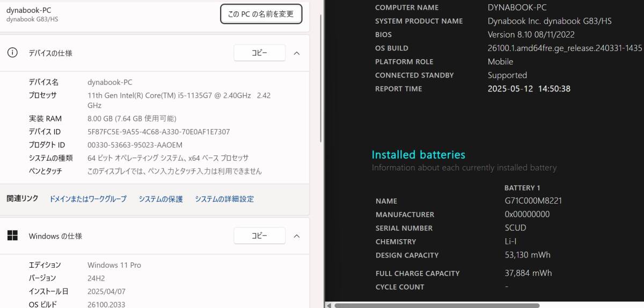644x308 pixels.
Task: Click the manufacturer value 0x00000000
Action: coord(527,214)
